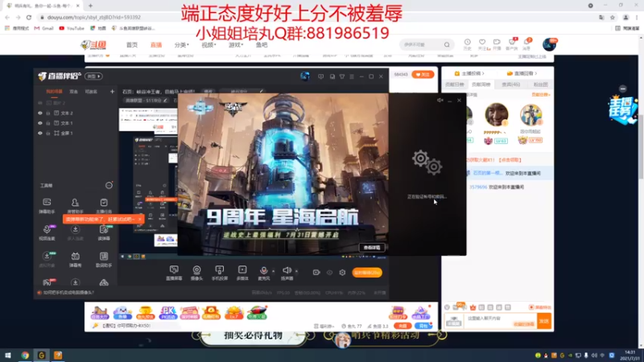Expand the 主播投稿 chevron link
Viewport: 644px width, 362px height.
pyautogui.click(x=469, y=73)
